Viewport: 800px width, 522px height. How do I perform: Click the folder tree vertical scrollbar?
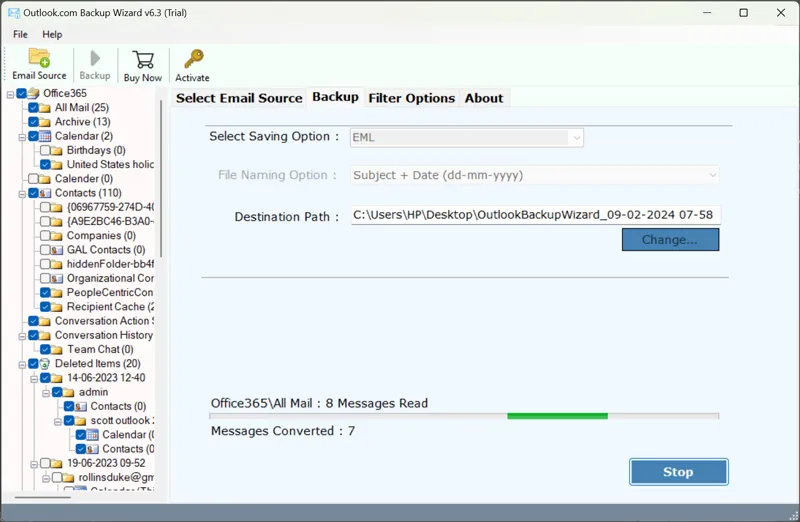(x=161, y=179)
